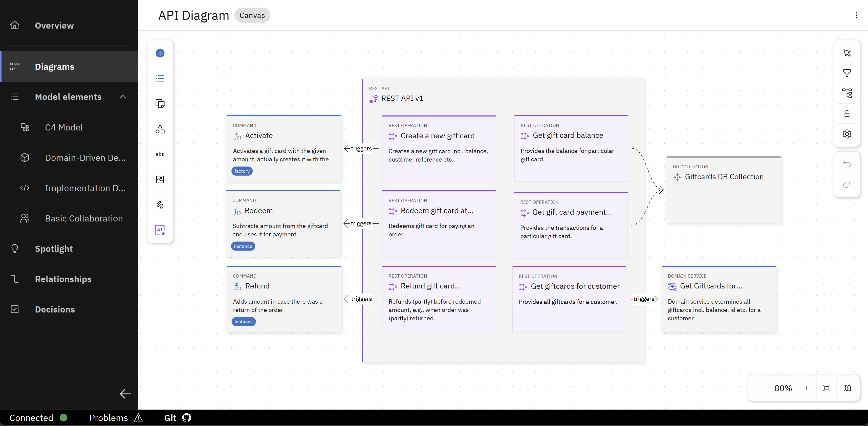Select the Get Giftcards for... domain service
The image size is (868, 426).
click(x=718, y=299)
